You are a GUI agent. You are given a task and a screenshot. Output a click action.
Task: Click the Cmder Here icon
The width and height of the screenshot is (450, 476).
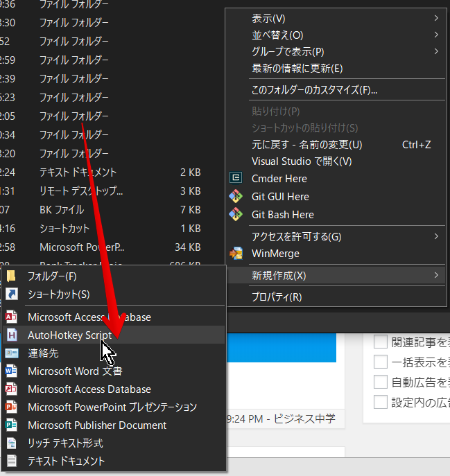(236, 179)
